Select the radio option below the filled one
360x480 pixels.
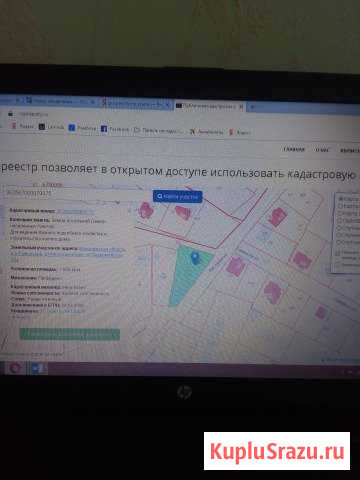click(x=341, y=206)
